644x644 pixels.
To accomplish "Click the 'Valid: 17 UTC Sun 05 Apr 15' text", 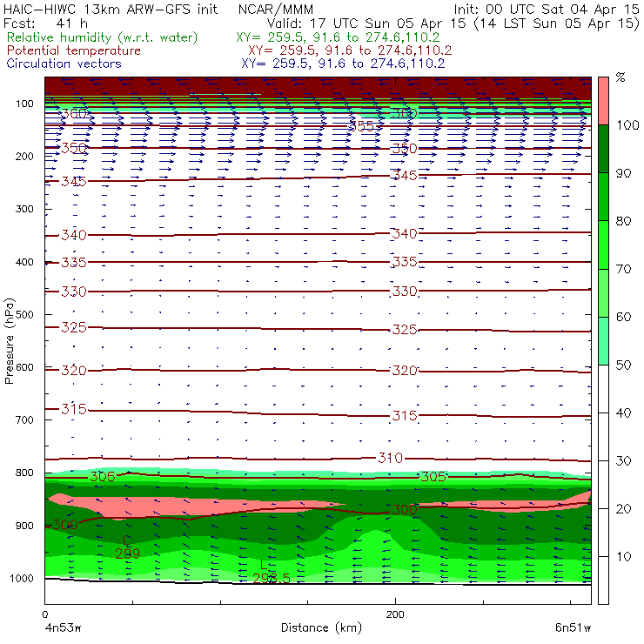I will click(x=366, y=23).
